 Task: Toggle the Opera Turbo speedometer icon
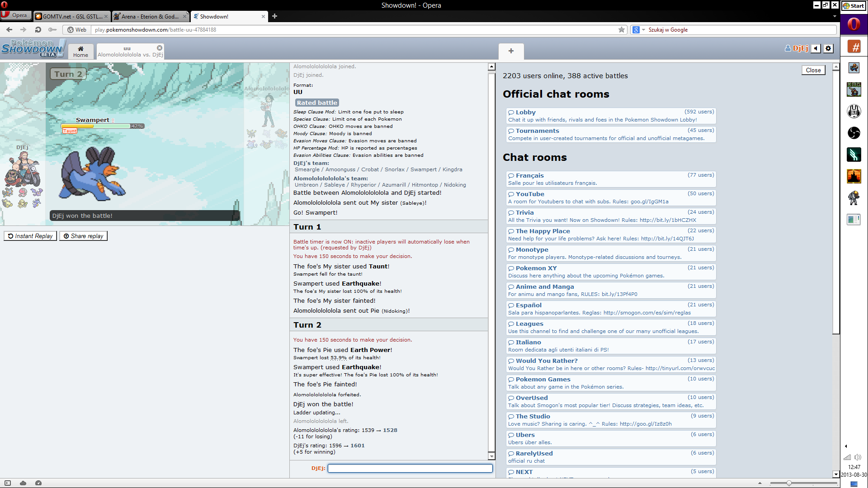tap(38, 483)
